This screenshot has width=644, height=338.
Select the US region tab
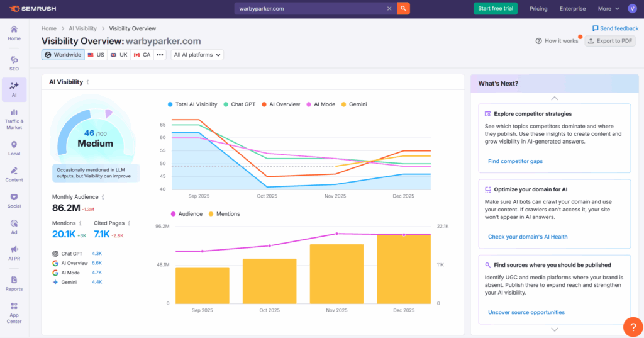[96, 55]
